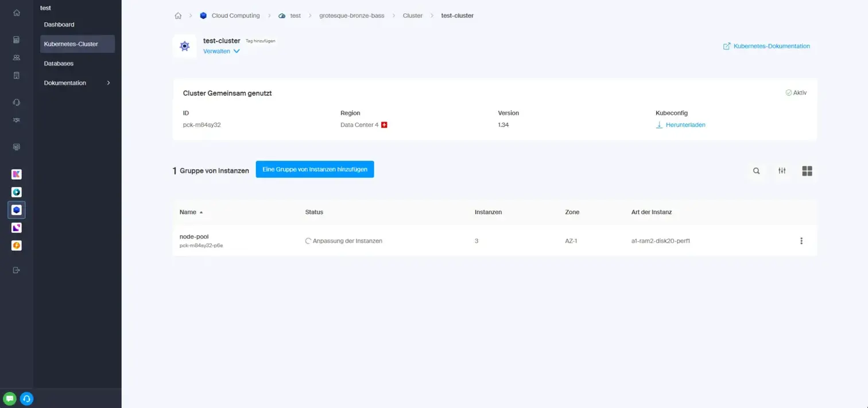Click Eine Gruppe von Instanzen hinzufügen button
This screenshot has width=868, height=408.
tap(315, 169)
